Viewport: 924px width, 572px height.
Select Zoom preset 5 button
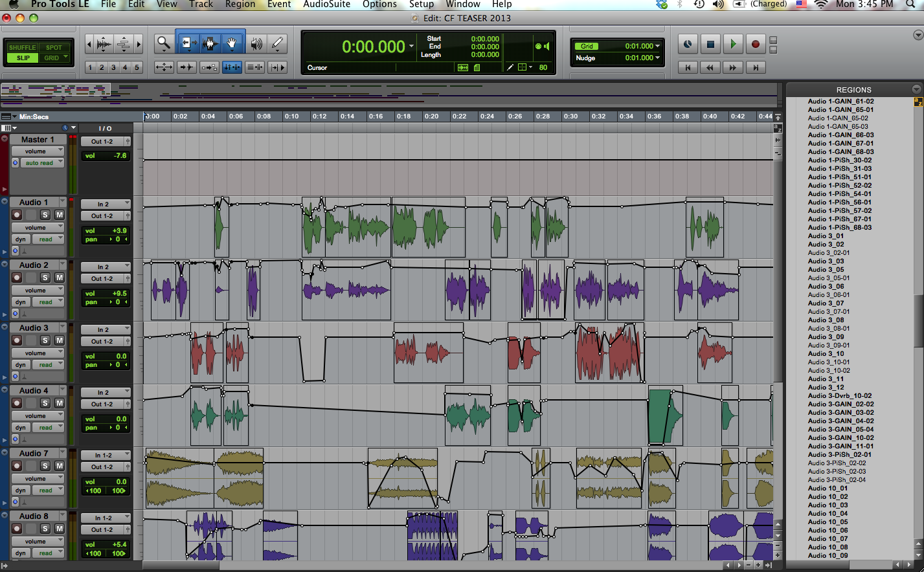tap(137, 67)
